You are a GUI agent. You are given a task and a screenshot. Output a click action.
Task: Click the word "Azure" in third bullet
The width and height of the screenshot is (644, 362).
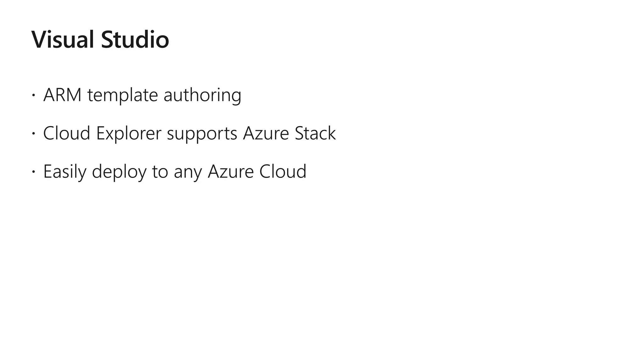[x=230, y=172]
